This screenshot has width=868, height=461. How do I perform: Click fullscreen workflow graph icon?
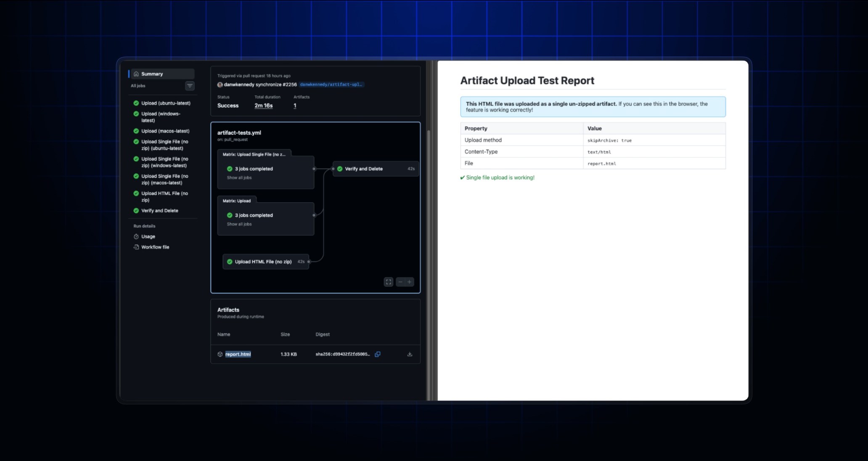389,282
